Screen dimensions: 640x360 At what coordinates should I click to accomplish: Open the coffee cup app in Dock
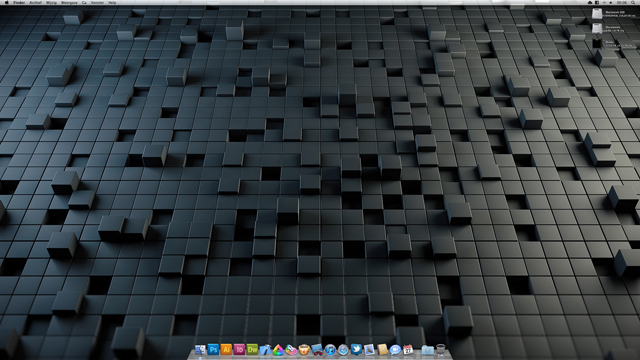(x=304, y=349)
